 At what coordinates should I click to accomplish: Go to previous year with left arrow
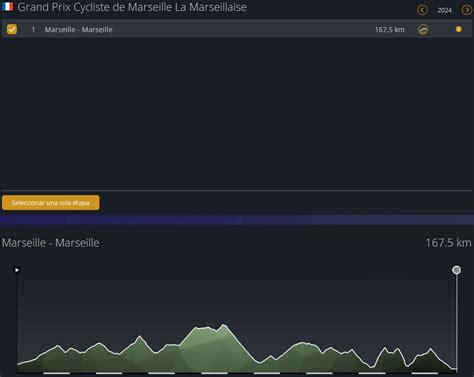point(422,10)
